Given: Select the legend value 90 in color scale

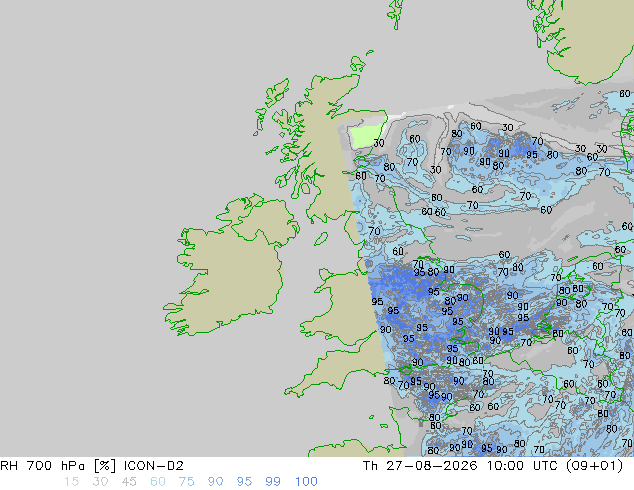Looking at the screenshot, I should 215,482.
